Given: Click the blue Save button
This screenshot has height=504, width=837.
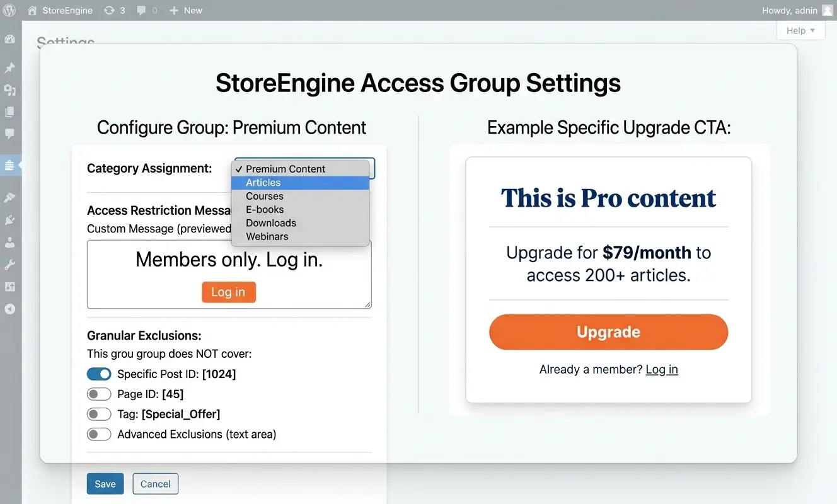Looking at the screenshot, I should pyautogui.click(x=105, y=484).
